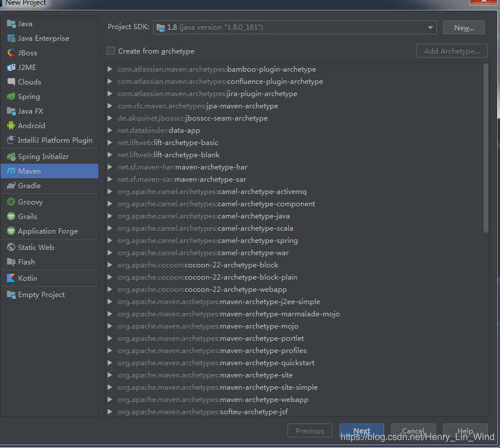
Task: Select camel-archetype-component row text
Action: [x=216, y=204]
